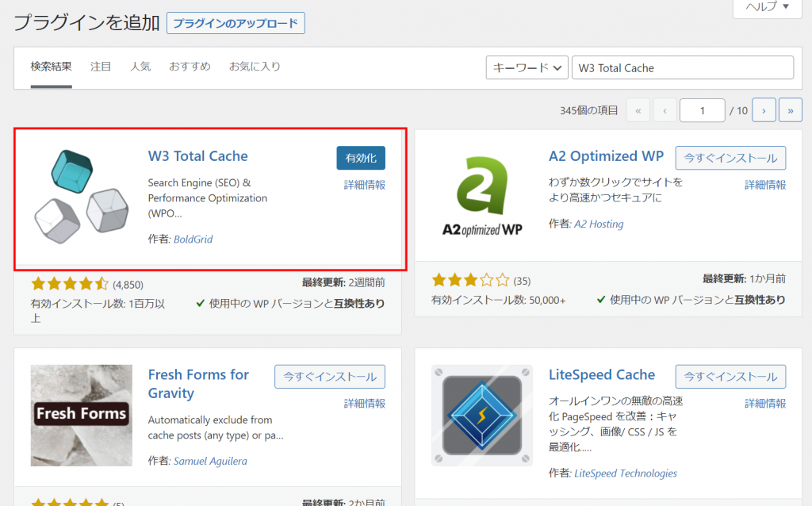Open 詳細情報 for W3 Total Cache
Image resolution: width=812 pixels, height=506 pixels.
(x=365, y=185)
